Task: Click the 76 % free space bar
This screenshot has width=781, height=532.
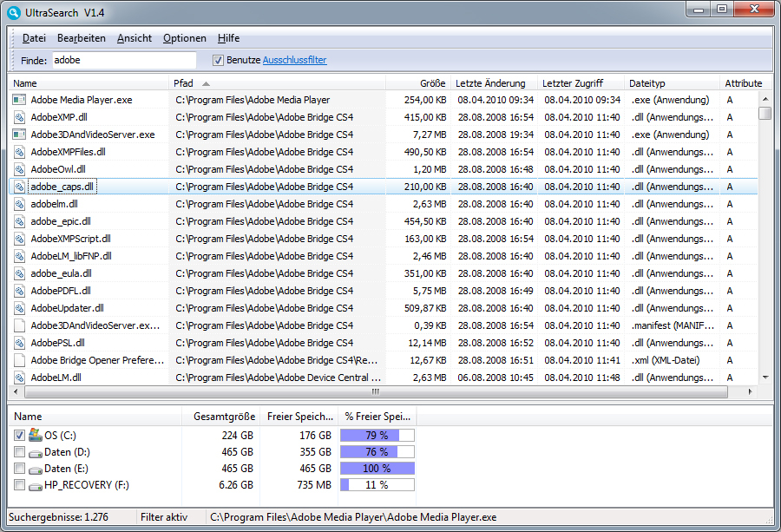Action: [x=377, y=452]
